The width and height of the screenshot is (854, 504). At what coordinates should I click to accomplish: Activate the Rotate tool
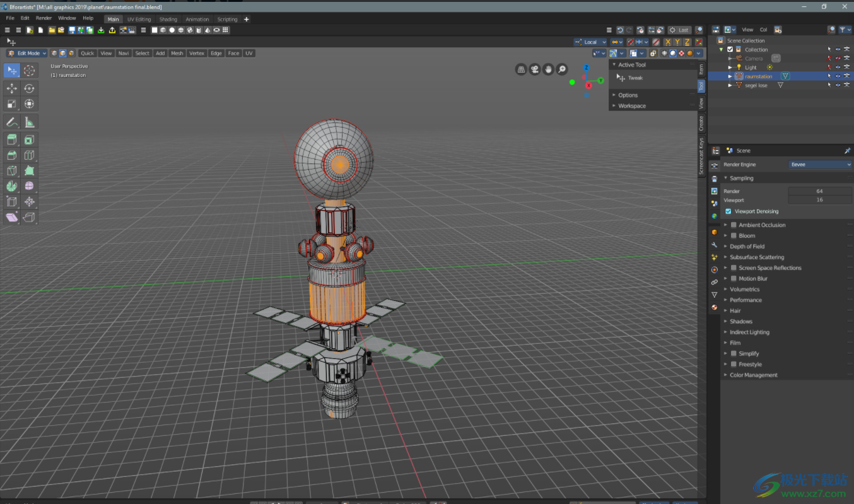click(29, 88)
